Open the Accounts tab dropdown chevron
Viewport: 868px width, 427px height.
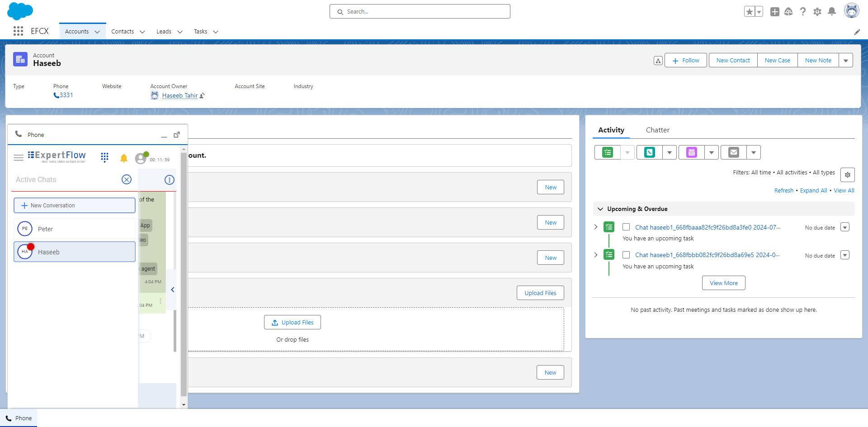[x=97, y=32]
